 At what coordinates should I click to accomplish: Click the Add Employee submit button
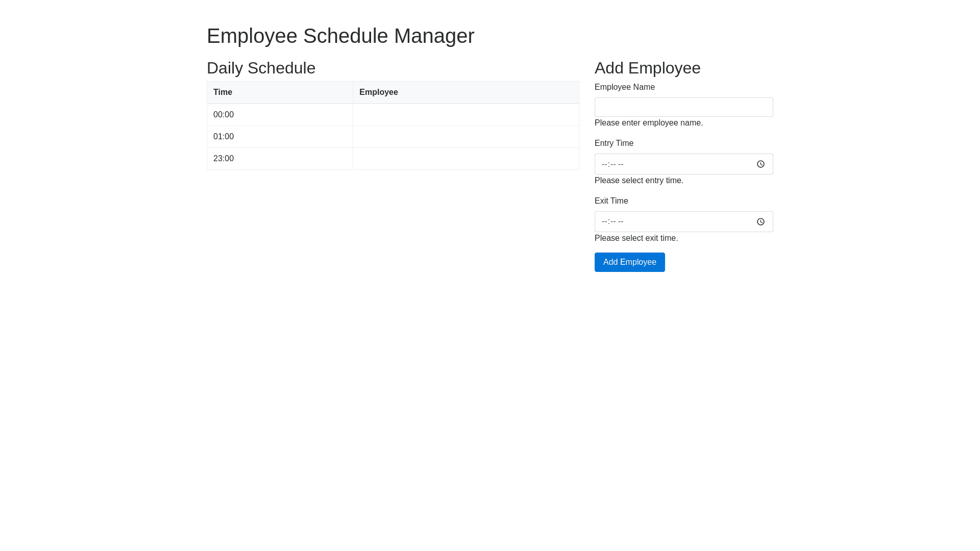point(629,262)
